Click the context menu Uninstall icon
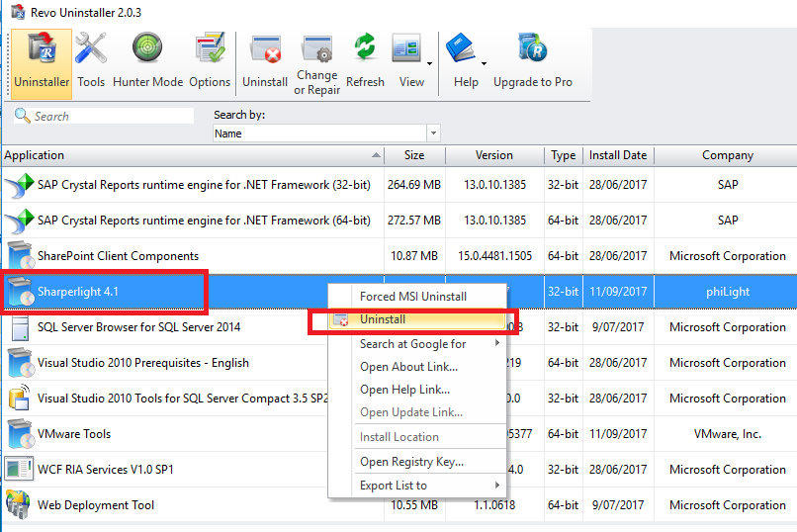 (340, 319)
